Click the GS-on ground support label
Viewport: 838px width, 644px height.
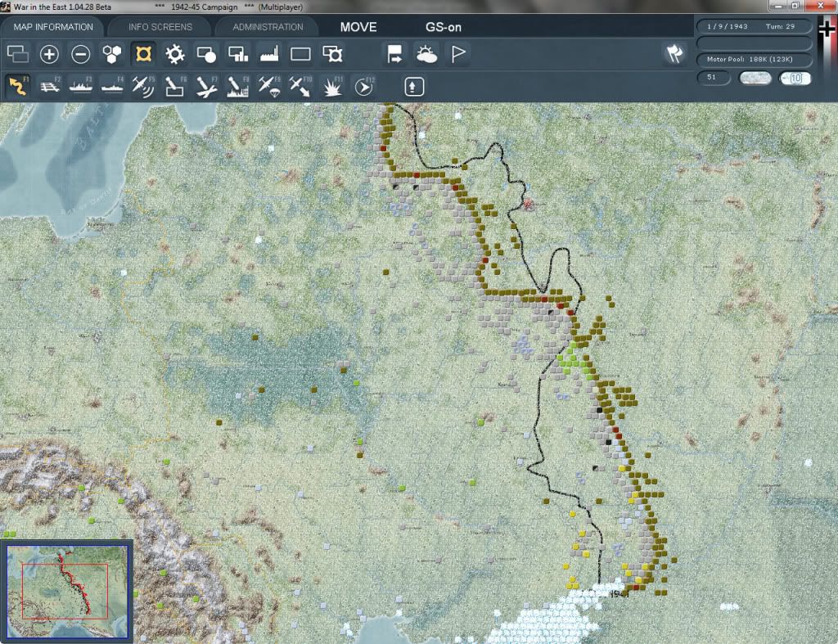(443, 27)
